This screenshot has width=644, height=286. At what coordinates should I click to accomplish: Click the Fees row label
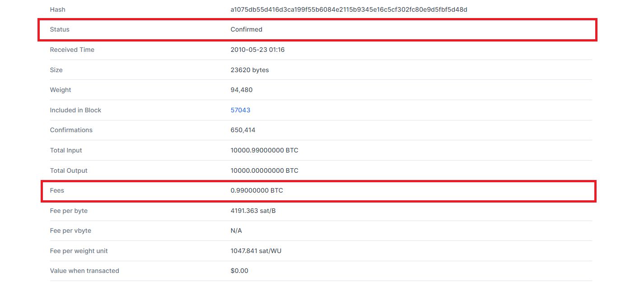tap(57, 190)
